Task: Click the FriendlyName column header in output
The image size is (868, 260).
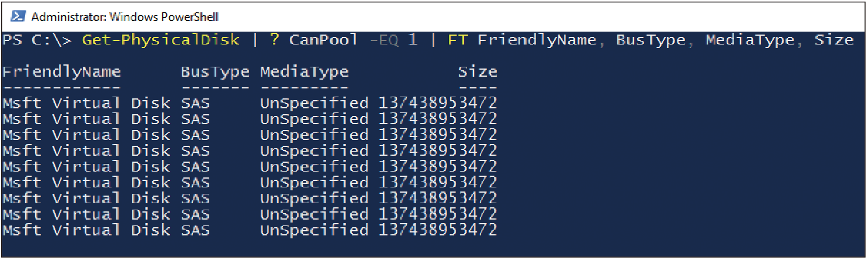Action: point(62,72)
